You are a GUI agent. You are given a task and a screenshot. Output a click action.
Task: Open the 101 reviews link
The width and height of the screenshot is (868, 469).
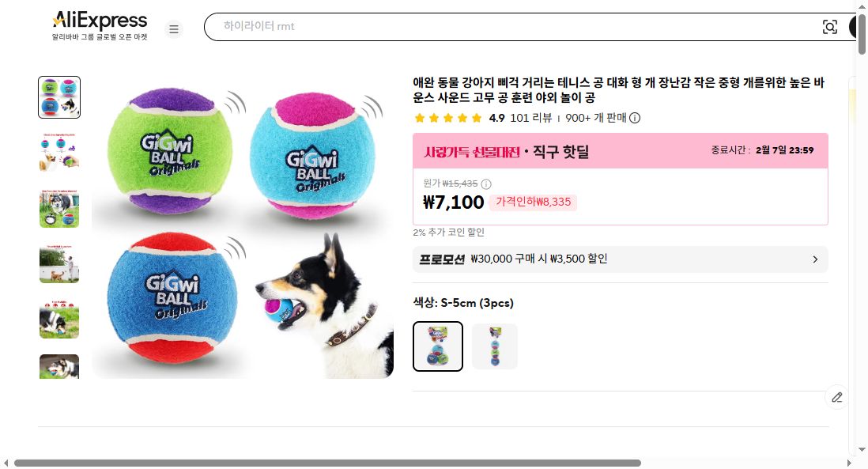click(531, 118)
